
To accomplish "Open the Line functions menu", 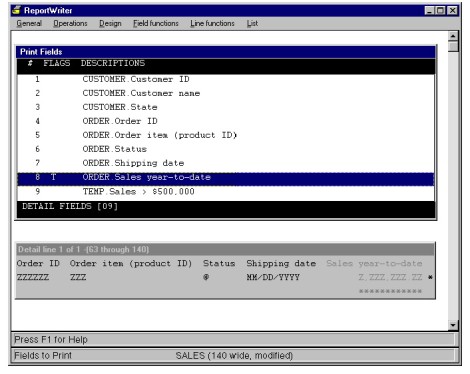I will coord(212,23).
